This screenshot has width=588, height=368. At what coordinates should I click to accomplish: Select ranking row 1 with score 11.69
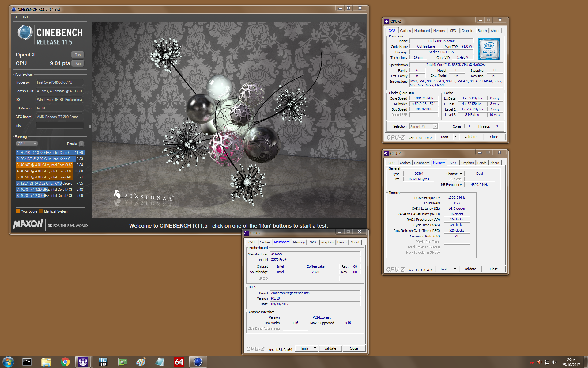pyautogui.click(x=50, y=153)
